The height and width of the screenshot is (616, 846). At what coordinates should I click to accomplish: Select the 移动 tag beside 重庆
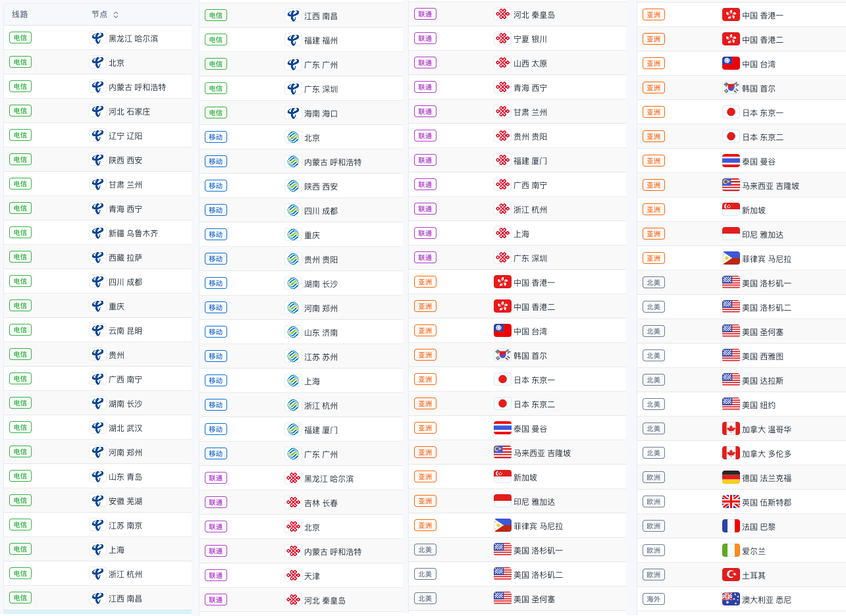(216, 234)
